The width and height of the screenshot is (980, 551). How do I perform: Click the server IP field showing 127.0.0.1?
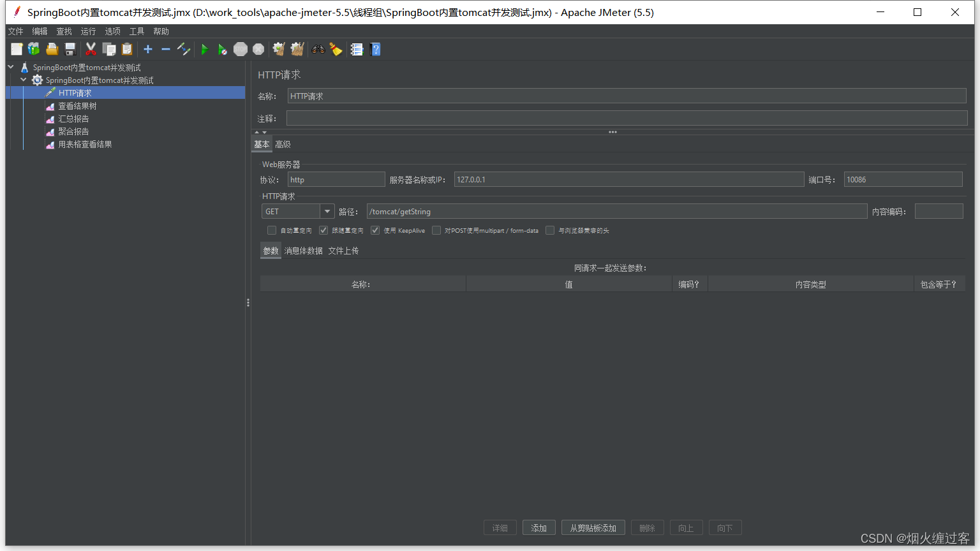(629, 179)
